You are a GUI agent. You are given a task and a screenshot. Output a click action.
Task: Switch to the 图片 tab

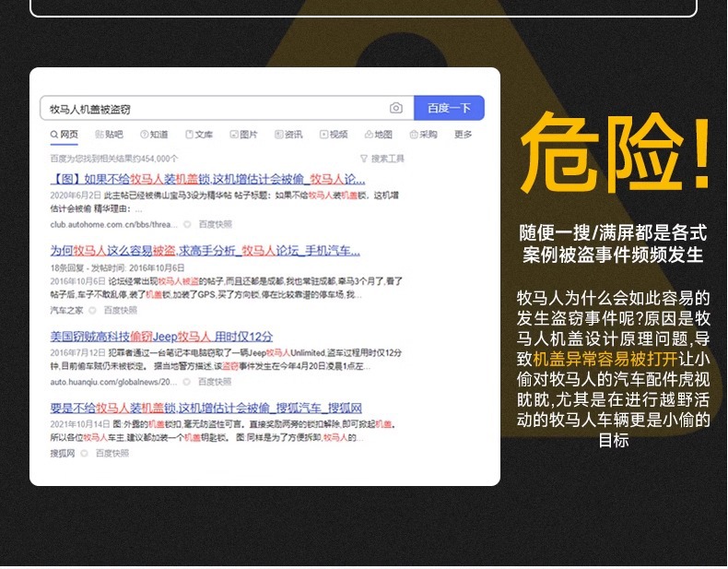[x=244, y=135]
